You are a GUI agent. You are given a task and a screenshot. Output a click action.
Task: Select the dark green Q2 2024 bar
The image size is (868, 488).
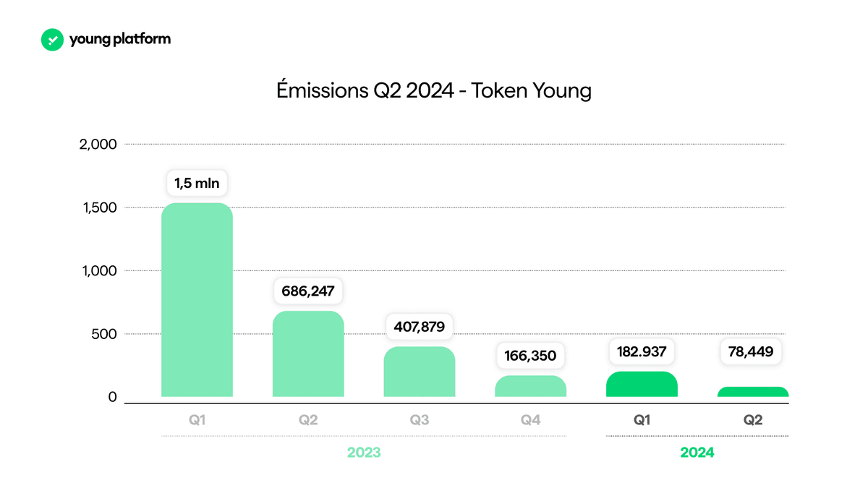pos(753,392)
